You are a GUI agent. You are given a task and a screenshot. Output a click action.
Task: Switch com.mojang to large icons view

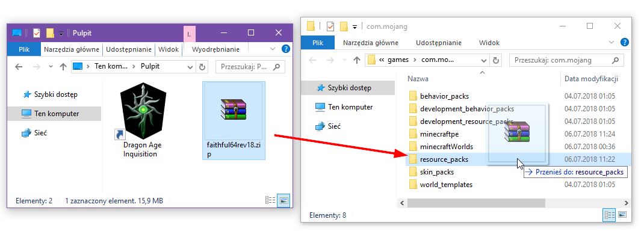622,215
